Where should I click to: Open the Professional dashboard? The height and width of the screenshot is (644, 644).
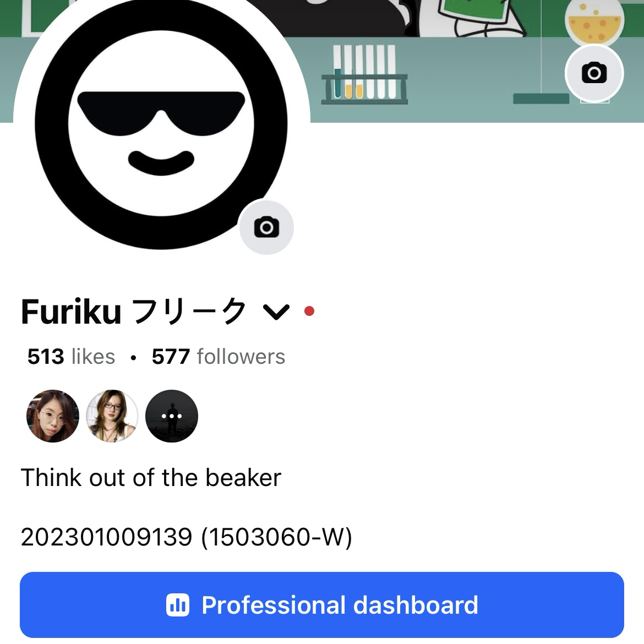(322, 604)
